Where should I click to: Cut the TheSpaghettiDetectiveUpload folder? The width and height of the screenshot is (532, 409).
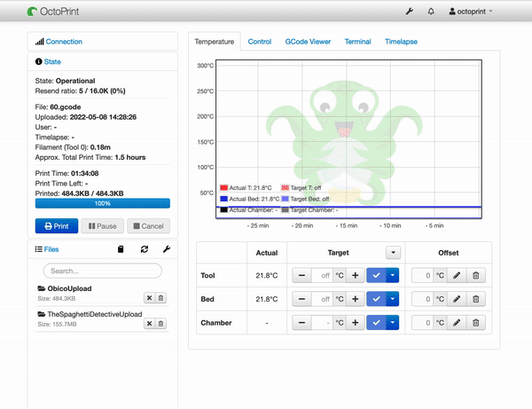coord(149,324)
